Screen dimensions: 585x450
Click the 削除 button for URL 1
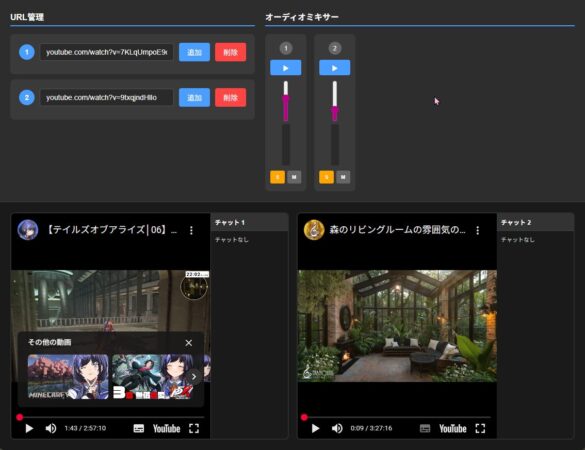(231, 52)
